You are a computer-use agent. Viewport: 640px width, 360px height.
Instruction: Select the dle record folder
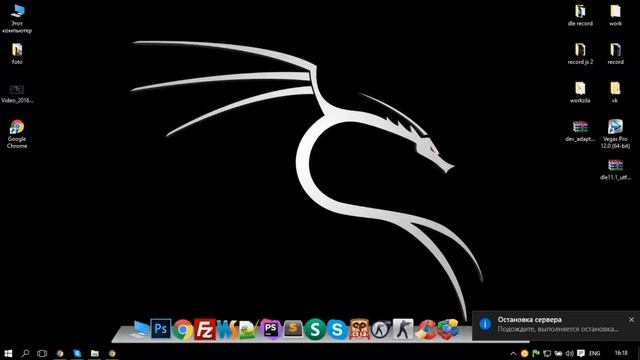point(580,16)
